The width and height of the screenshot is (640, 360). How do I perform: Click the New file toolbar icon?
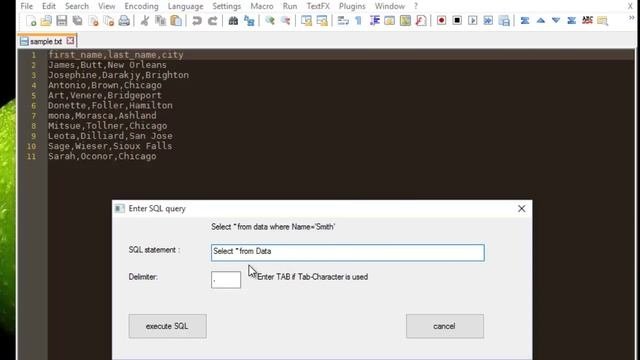[31, 20]
